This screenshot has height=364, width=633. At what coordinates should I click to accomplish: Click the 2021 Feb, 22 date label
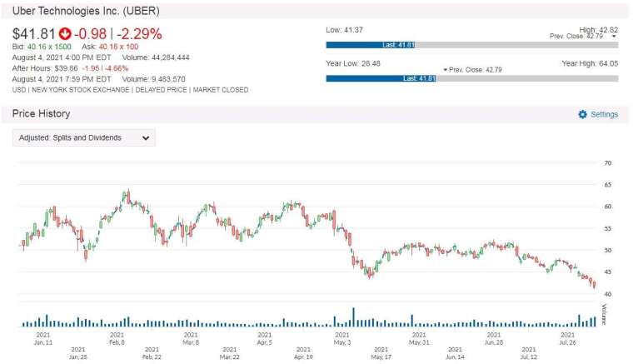coord(152,353)
